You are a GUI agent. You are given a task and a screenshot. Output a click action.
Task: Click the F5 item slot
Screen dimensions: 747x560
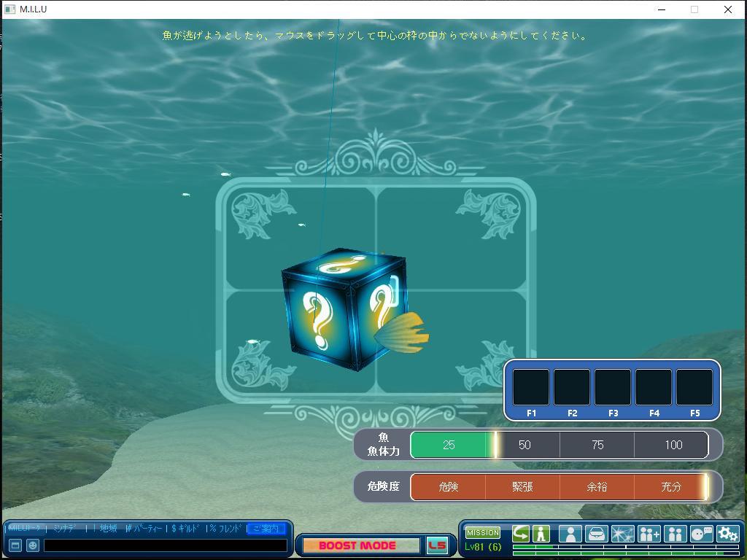[694, 387]
